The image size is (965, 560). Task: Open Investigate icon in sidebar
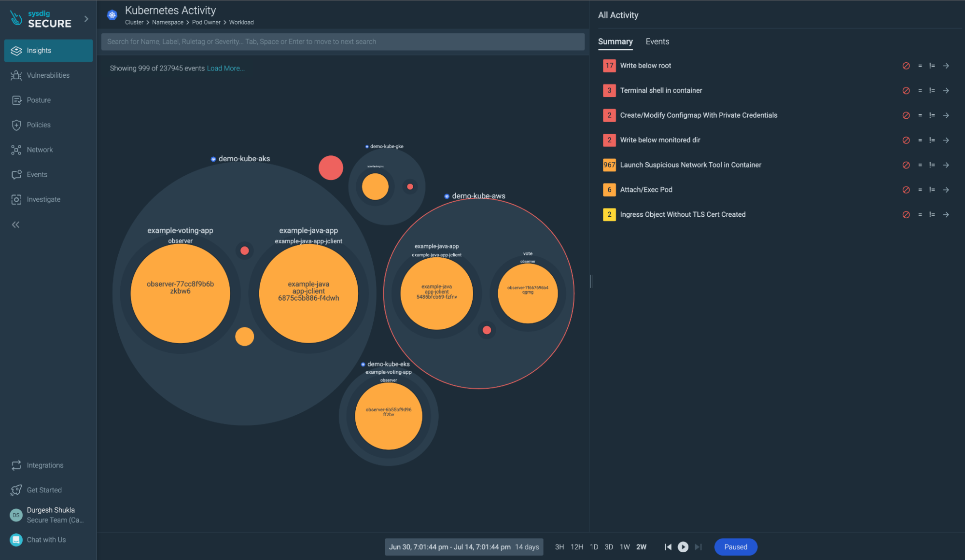click(16, 199)
